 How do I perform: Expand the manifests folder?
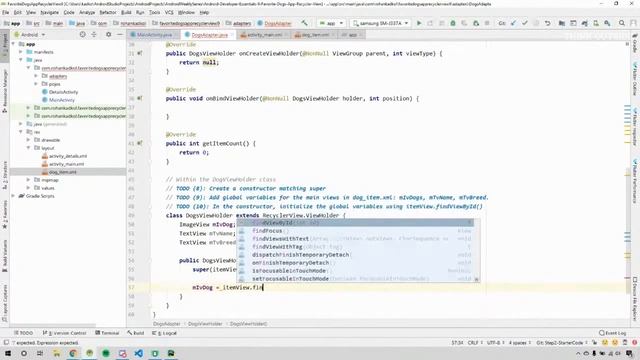[21, 52]
